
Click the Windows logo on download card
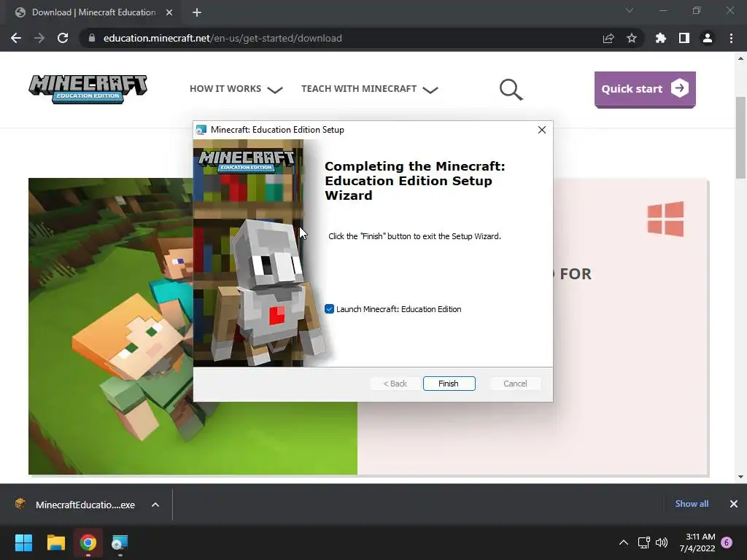pyautogui.click(x=665, y=219)
